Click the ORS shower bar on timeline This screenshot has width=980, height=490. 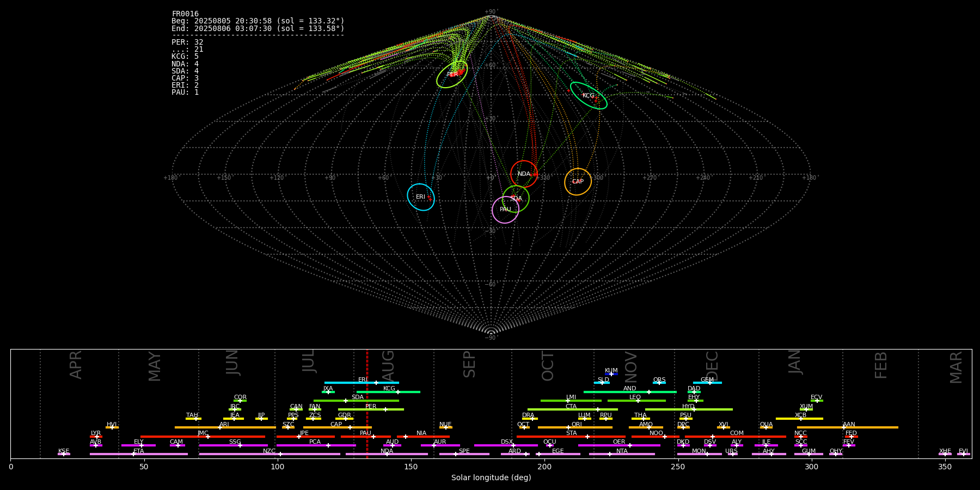point(659,383)
